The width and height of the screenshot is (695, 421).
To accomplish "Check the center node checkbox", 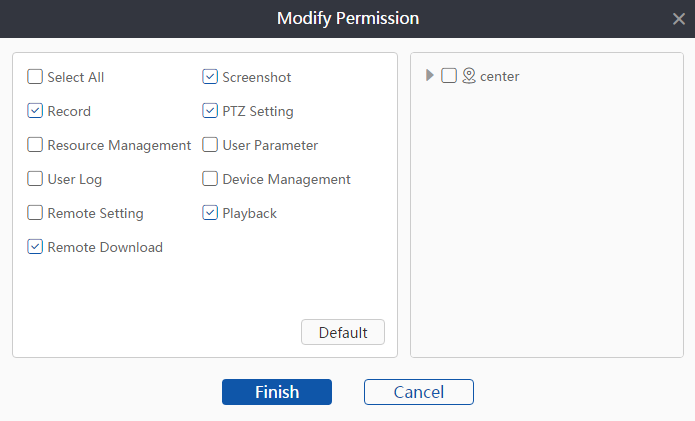I will pos(449,76).
